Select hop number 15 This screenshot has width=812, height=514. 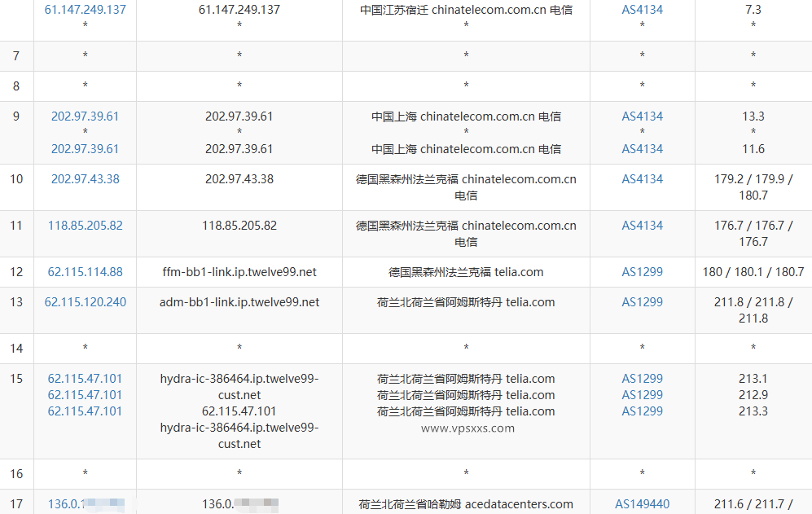pos(16,379)
